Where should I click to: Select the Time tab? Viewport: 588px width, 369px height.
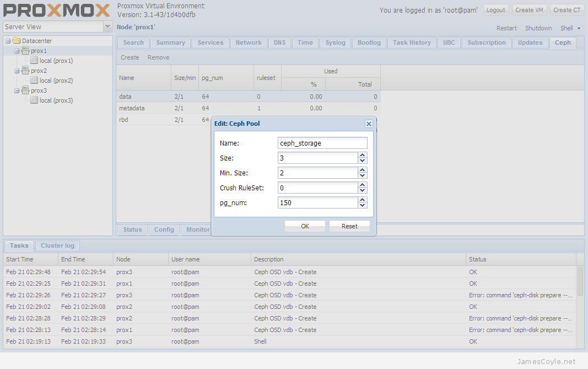click(x=305, y=43)
